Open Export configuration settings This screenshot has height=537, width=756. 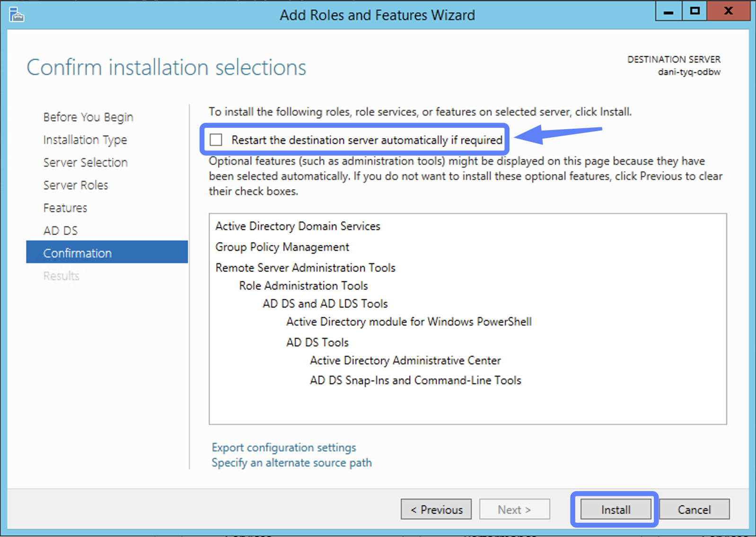(x=283, y=448)
